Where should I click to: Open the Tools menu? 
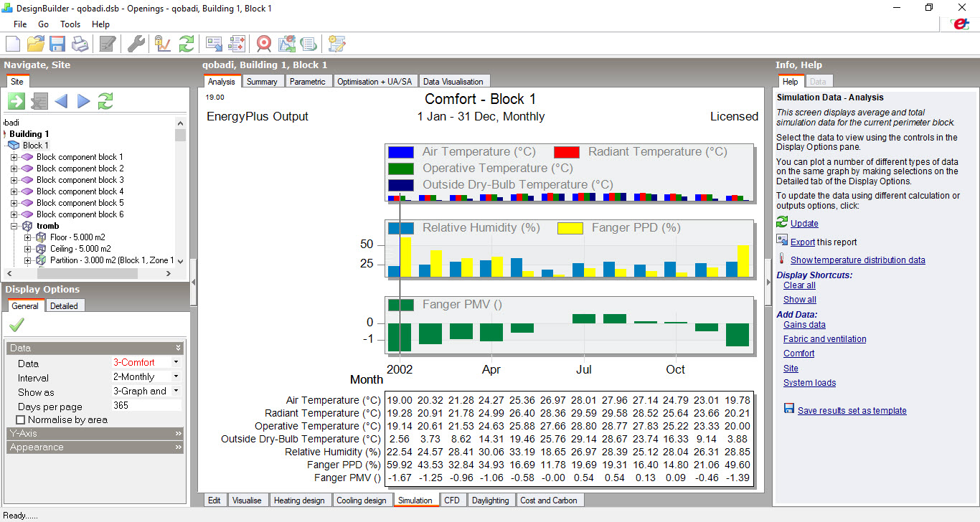coord(70,24)
